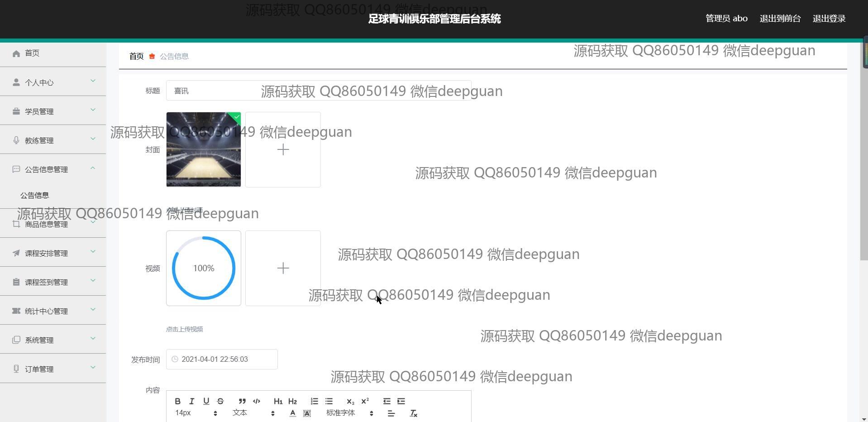Add another video with plus box

coord(283,268)
